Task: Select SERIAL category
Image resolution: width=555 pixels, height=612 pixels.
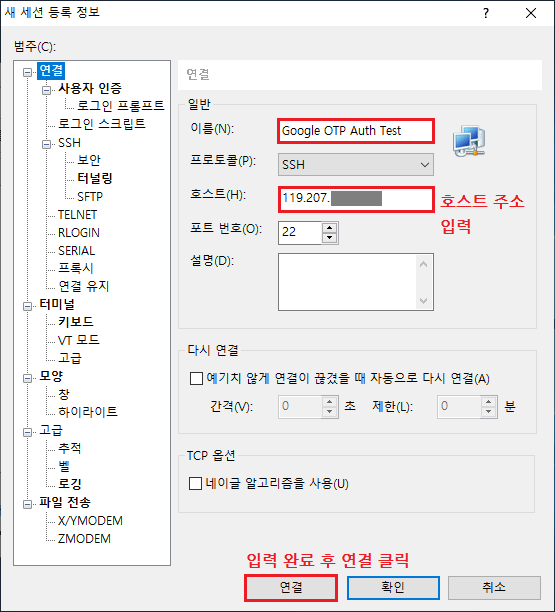Action: coord(76,251)
